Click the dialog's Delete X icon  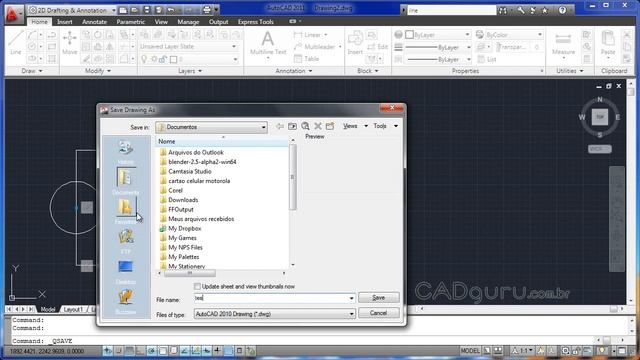coord(318,127)
